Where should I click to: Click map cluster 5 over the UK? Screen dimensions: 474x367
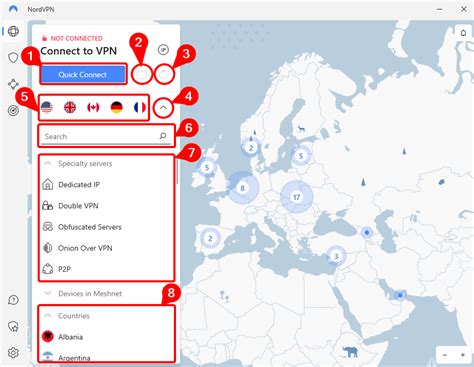[x=207, y=167]
